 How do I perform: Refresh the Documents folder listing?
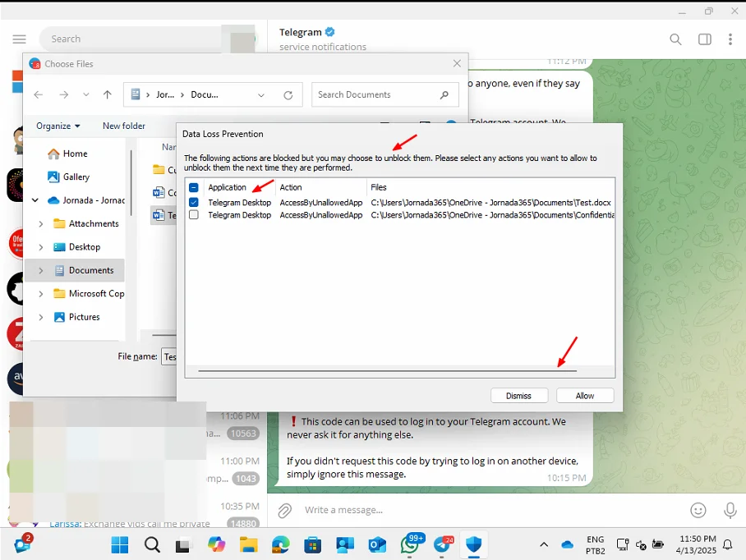click(288, 95)
